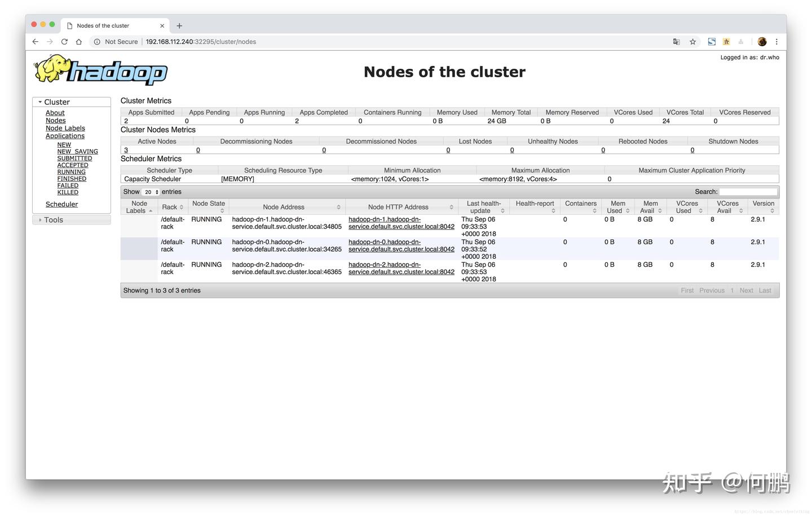Go back to the previous page
This screenshot has width=812, height=516.
36,42
